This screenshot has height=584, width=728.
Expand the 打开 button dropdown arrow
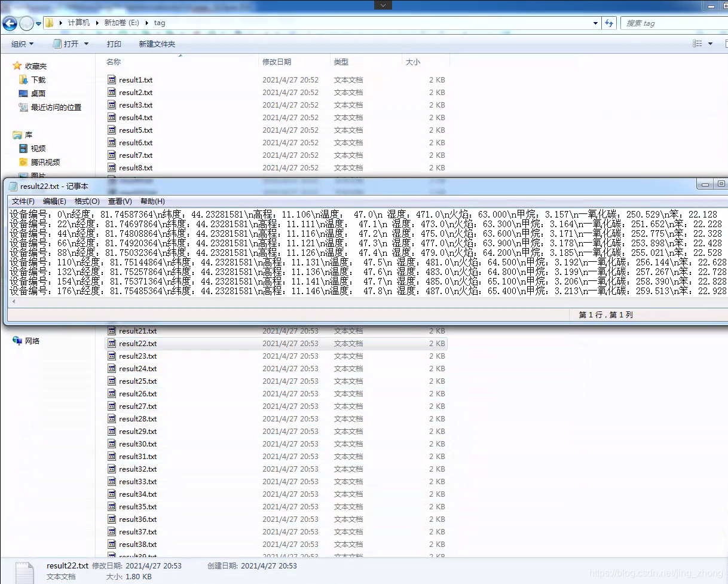pos(86,44)
